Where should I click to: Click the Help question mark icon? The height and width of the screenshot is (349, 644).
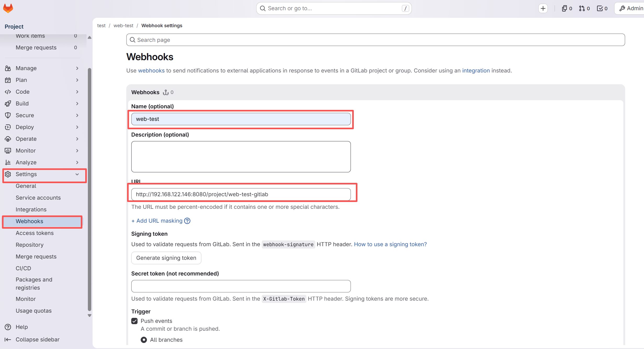pos(8,327)
